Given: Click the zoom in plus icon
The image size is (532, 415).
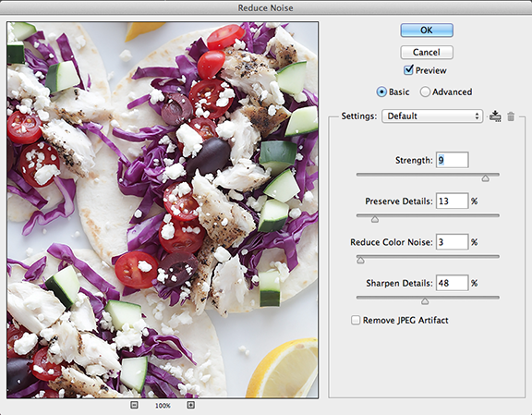Looking at the screenshot, I should click(190, 405).
